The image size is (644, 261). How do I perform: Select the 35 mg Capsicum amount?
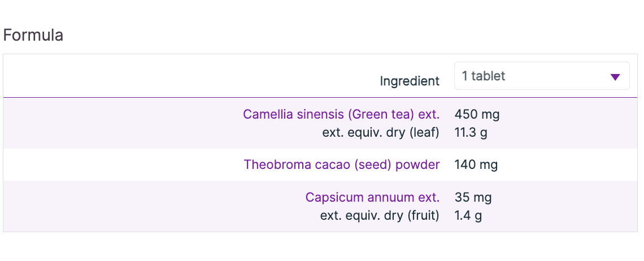(x=473, y=197)
